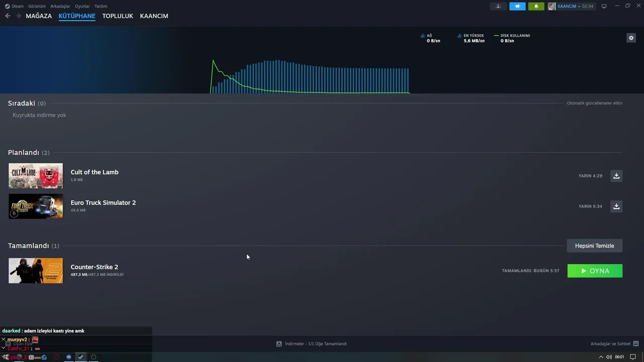Open download settings gear
The height and width of the screenshot is (362, 644).
click(x=631, y=38)
